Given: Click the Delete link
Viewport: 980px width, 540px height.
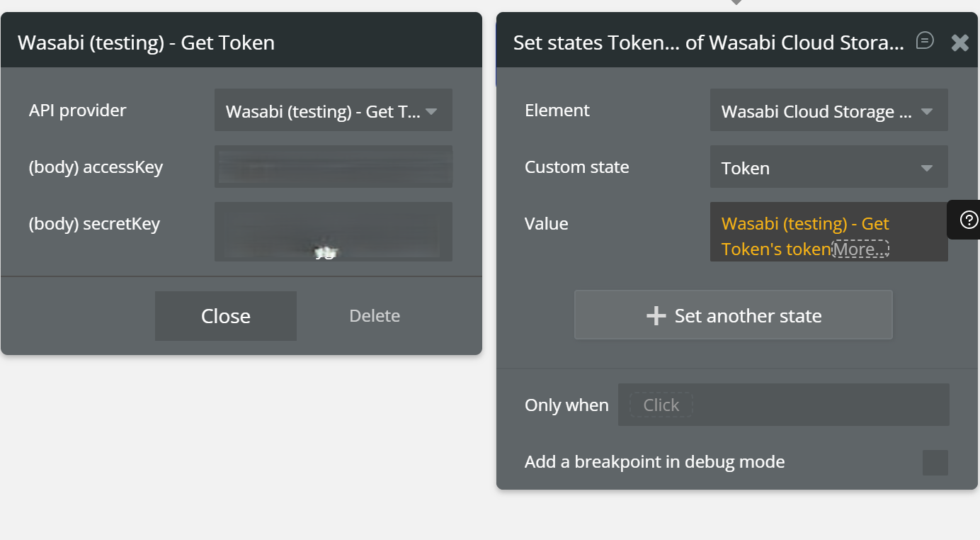Looking at the screenshot, I should pyautogui.click(x=375, y=316).
